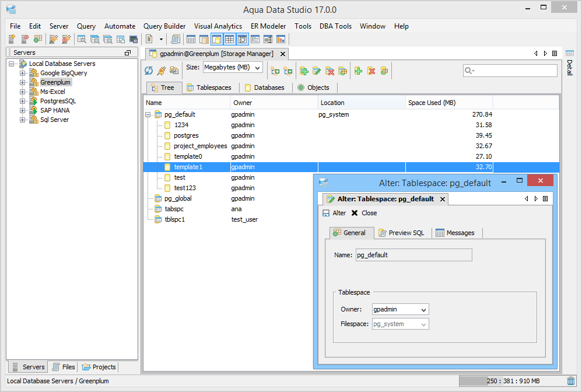Click the Collapse All tree icon
Image resolution: width=582 pixels, height=392 pixels.
pyautogui.click(x=288, y=71)
